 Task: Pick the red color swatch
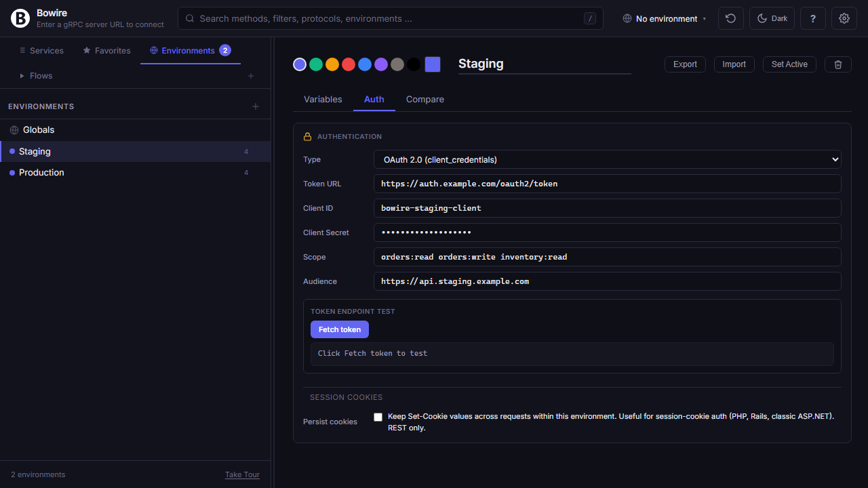coord(349,64)
